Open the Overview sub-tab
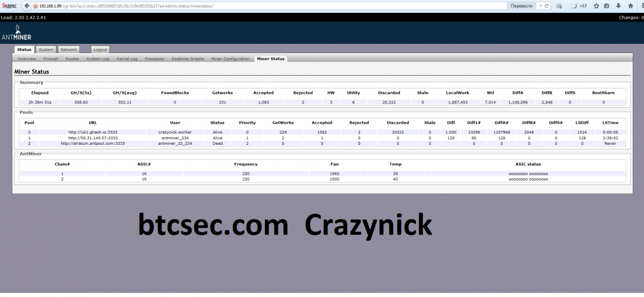The image size is (644, 297). pos(27,58)
